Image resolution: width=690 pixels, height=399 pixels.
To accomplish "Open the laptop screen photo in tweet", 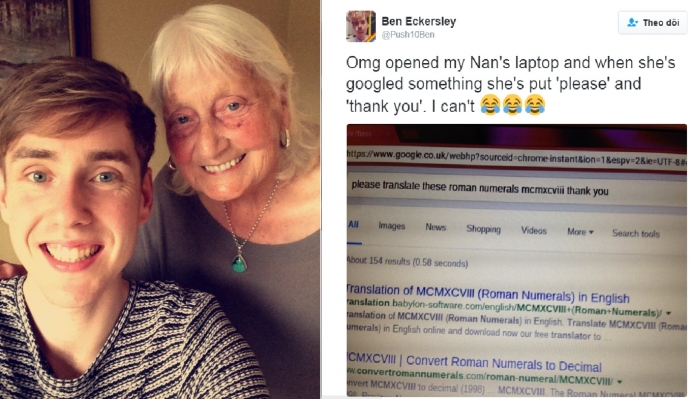I will click(517, 260).
